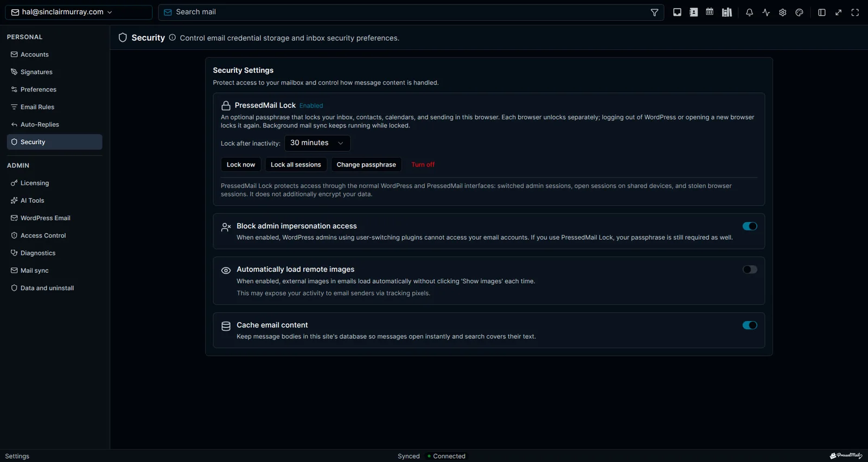Open the activity pulse icon
The image size is (868, 462).
pos(766,12)
